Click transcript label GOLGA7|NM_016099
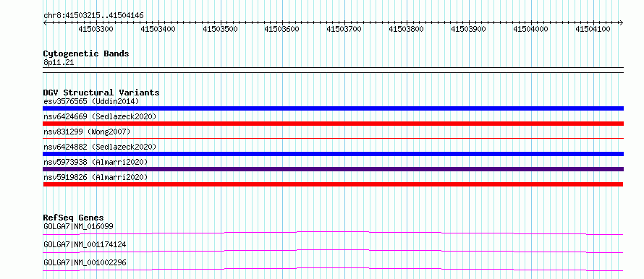Viewport: 644px width, 279px height. (78, 226)
